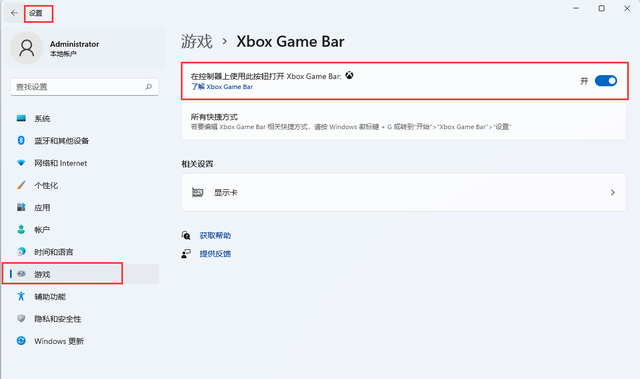This screenshot has height=379, width=640.
Task: Click the 获取帮助 link
Action: pos(215,235)
